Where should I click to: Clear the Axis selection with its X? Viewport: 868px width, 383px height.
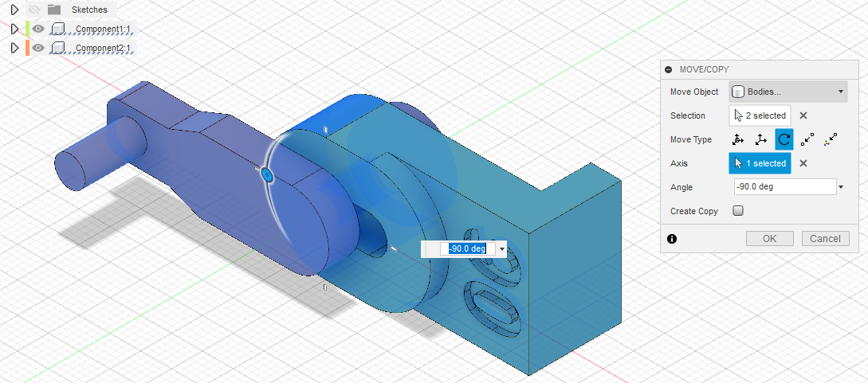tap(803, 163)
